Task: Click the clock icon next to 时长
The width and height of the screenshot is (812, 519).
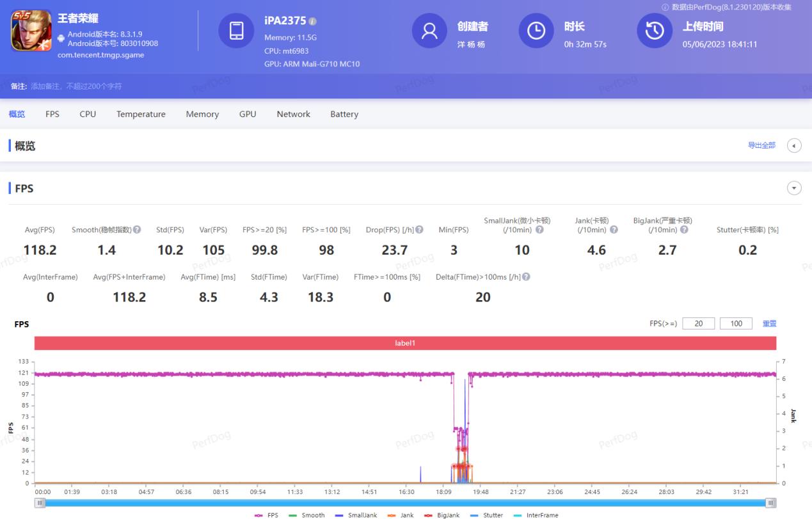Action: 536,30
